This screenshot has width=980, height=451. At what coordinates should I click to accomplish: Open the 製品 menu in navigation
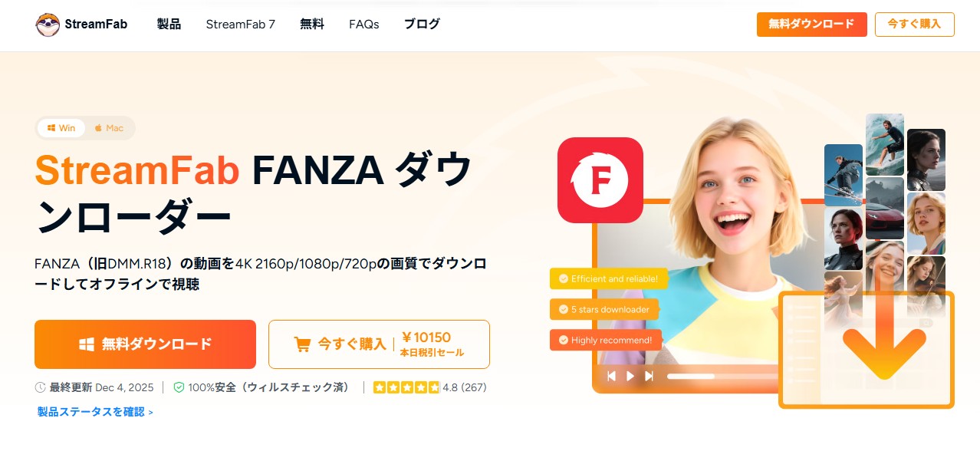click(169, 25)
